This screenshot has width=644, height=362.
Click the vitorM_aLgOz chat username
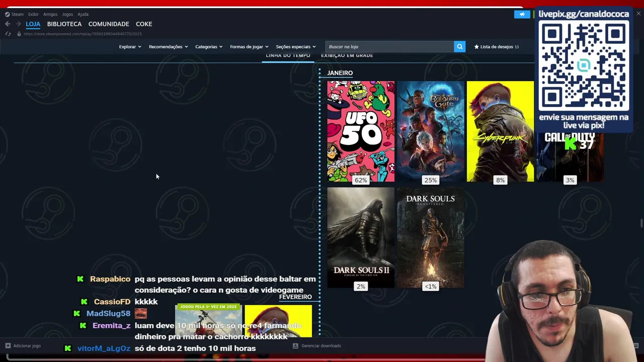(104, 348)
